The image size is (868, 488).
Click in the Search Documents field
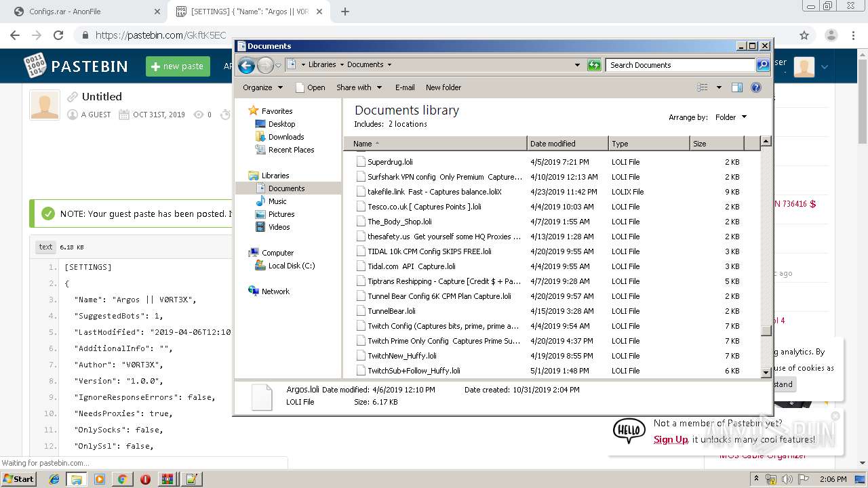point(680,65)
